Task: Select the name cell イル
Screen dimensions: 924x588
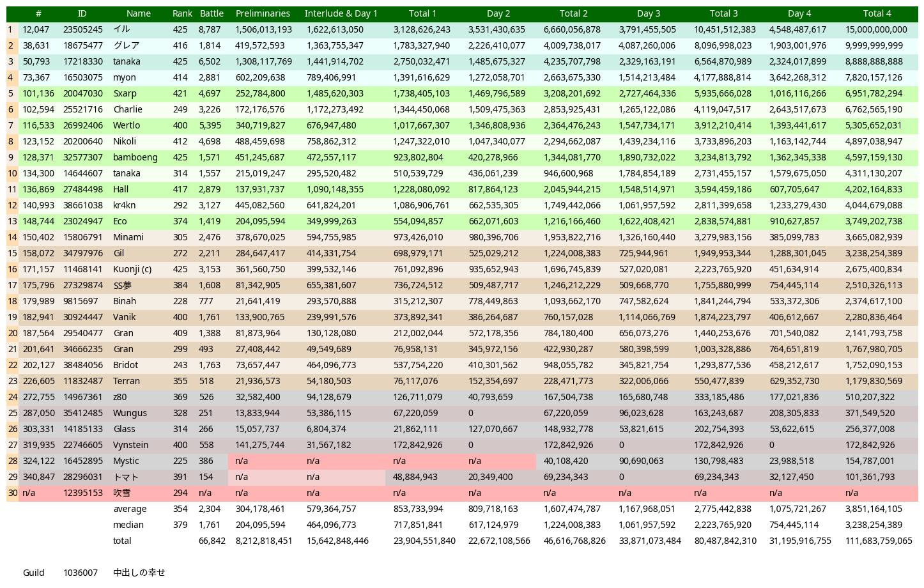Action: click(121, 29)
